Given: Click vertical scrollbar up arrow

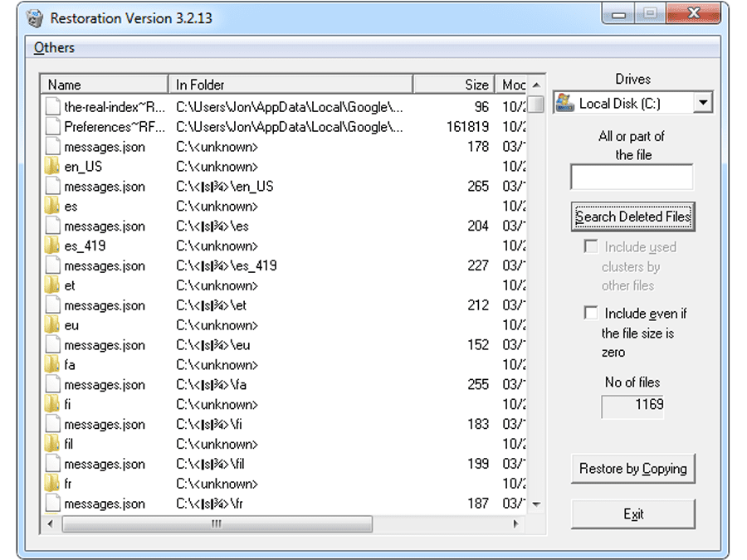Looking at the screenshot, I should tap(536, 85).
